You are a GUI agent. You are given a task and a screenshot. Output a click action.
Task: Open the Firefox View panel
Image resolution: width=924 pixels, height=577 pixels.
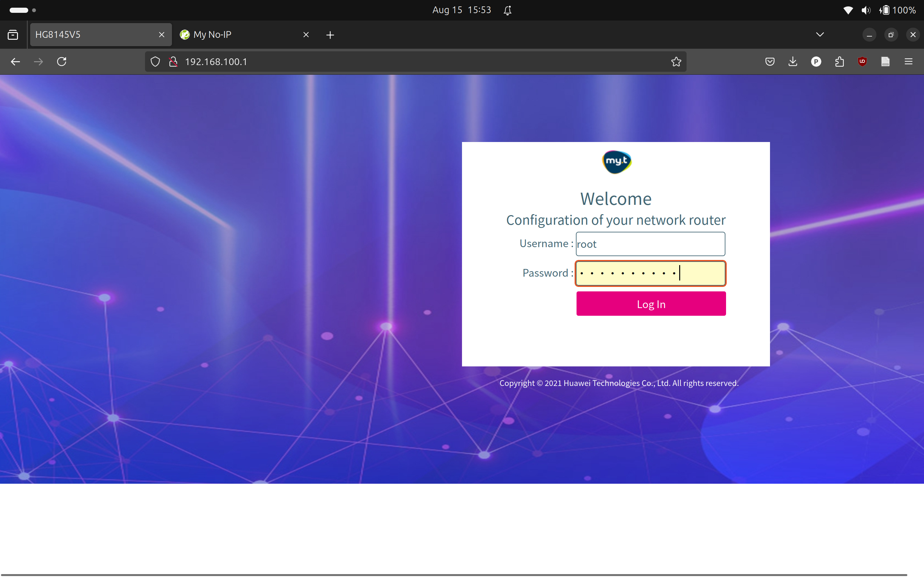point(13,34)
